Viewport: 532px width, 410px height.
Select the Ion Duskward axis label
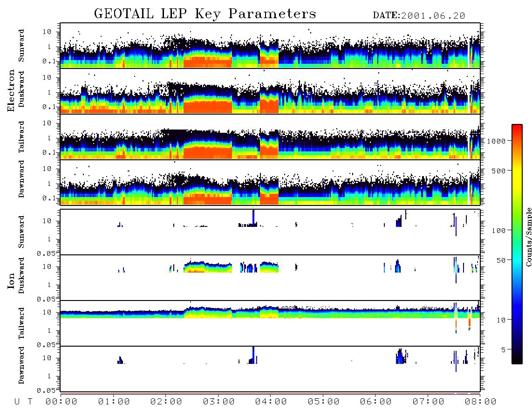pyautogui.click(x=21, y=275)
